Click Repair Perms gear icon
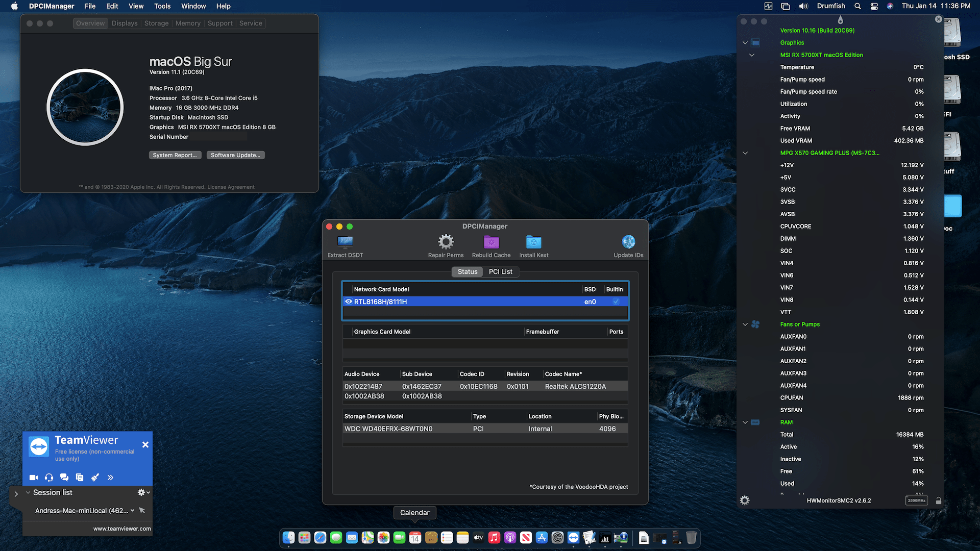The image size is (980, 551). (446, 241)
